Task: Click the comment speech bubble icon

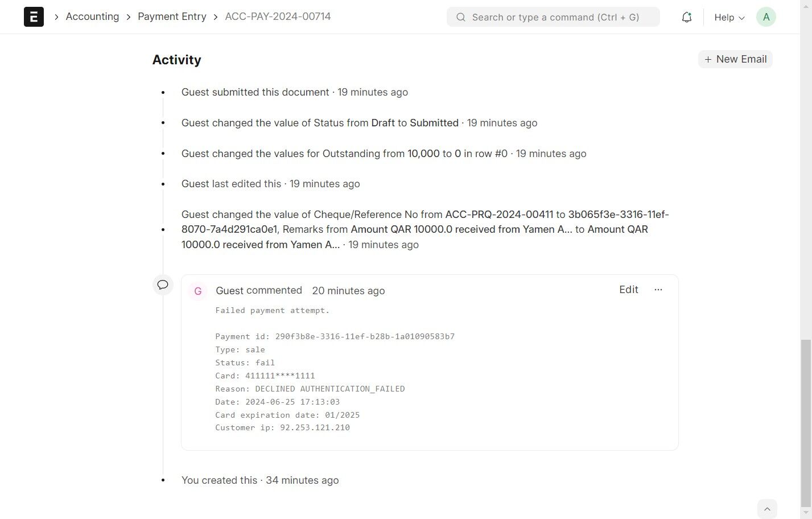Action: pyautogui.click(x=163, y=285)
